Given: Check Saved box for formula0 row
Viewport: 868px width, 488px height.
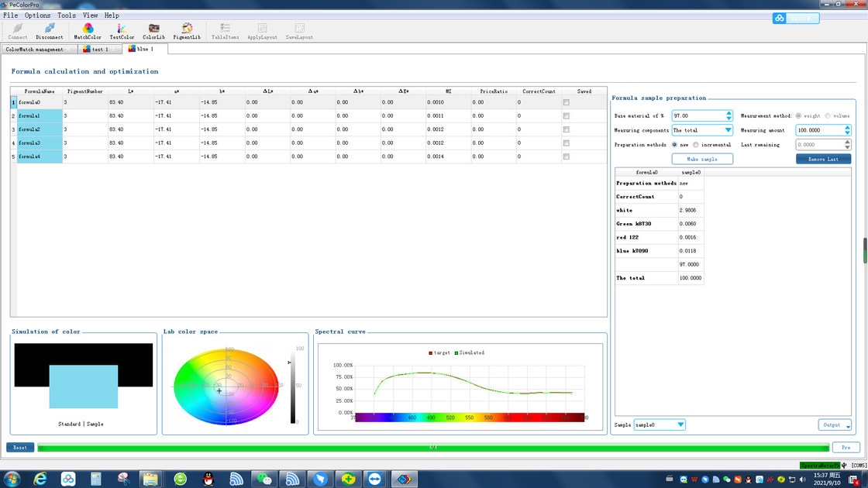Looking at the screenshot, I should click(566, 102).
